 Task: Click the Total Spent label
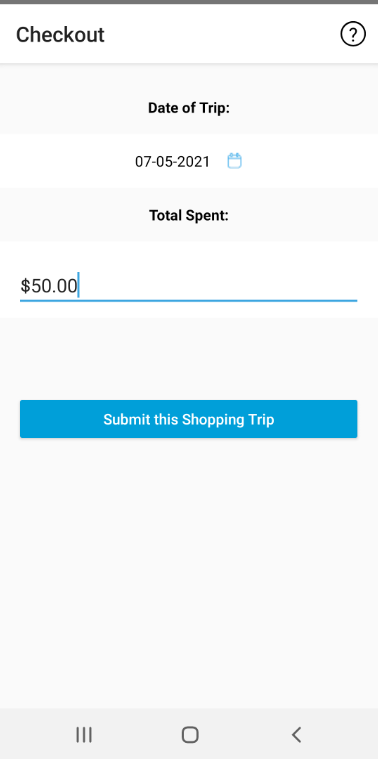[x=189, y=215]
